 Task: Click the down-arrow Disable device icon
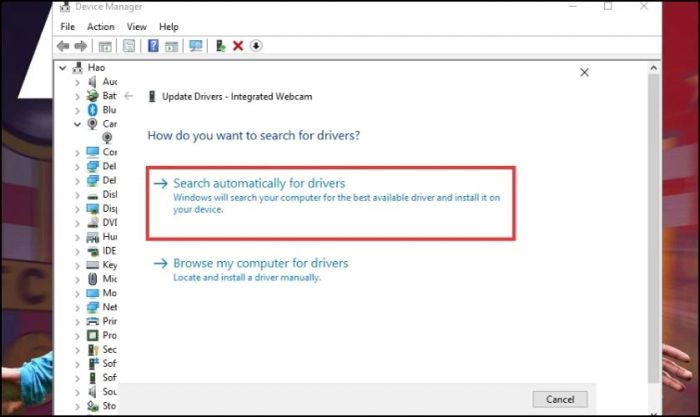pos(256,46)
